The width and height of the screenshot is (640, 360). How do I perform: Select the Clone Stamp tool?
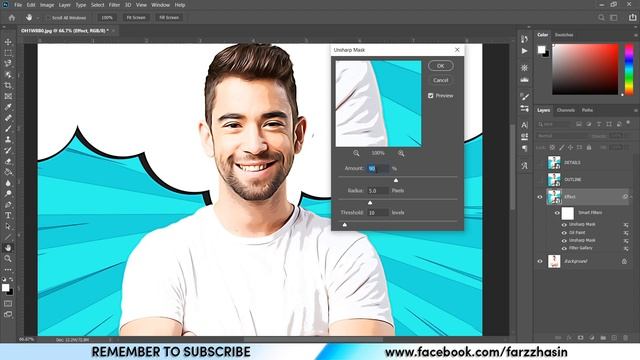coord(8,140)
